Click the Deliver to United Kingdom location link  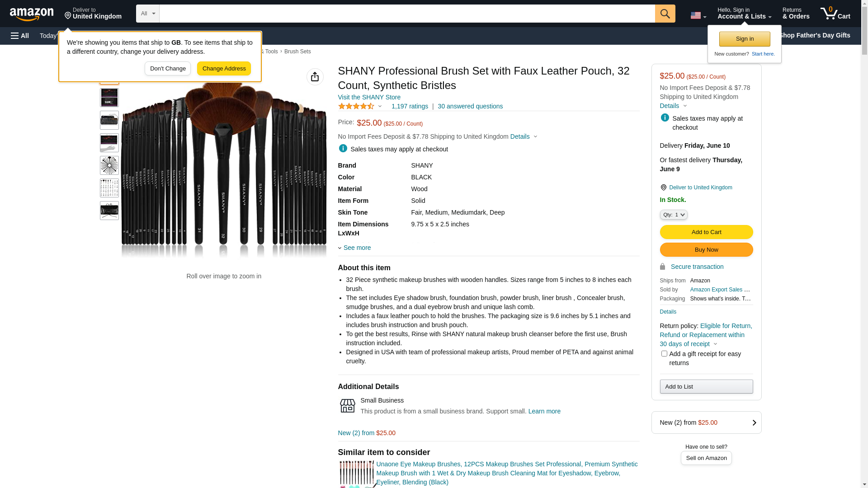[700, 188]
